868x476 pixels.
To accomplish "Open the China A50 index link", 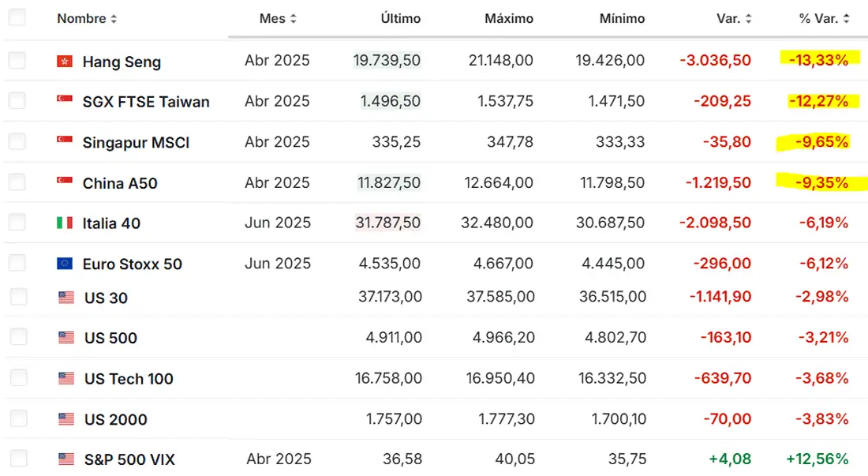I will [120, 183].
